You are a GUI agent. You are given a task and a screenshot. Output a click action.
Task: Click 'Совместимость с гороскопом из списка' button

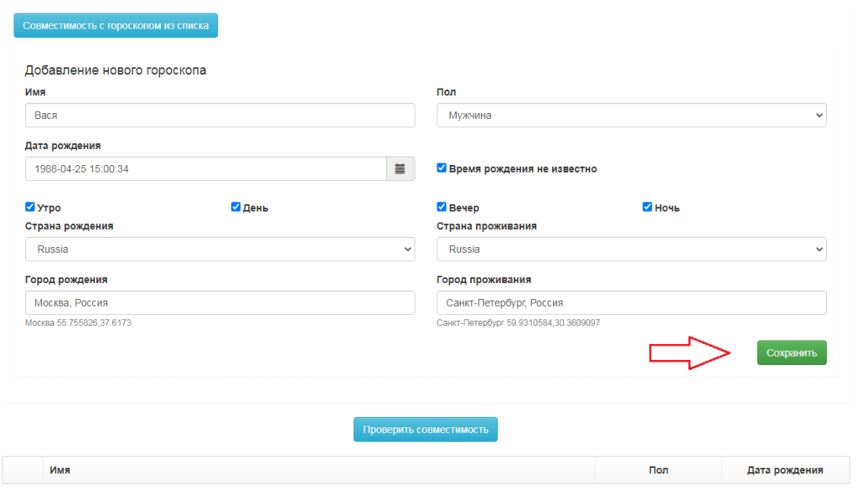pos(116,26)
